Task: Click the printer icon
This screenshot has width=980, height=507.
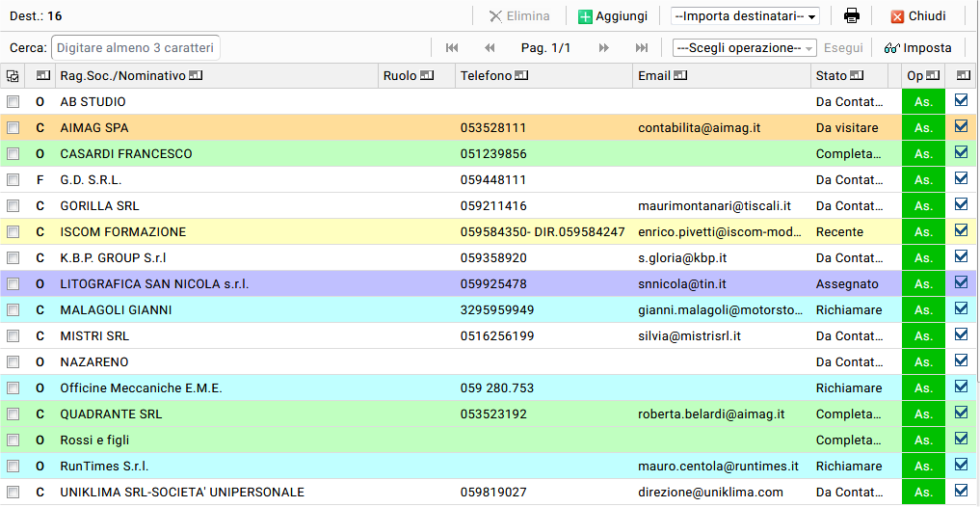Action: 851,16
